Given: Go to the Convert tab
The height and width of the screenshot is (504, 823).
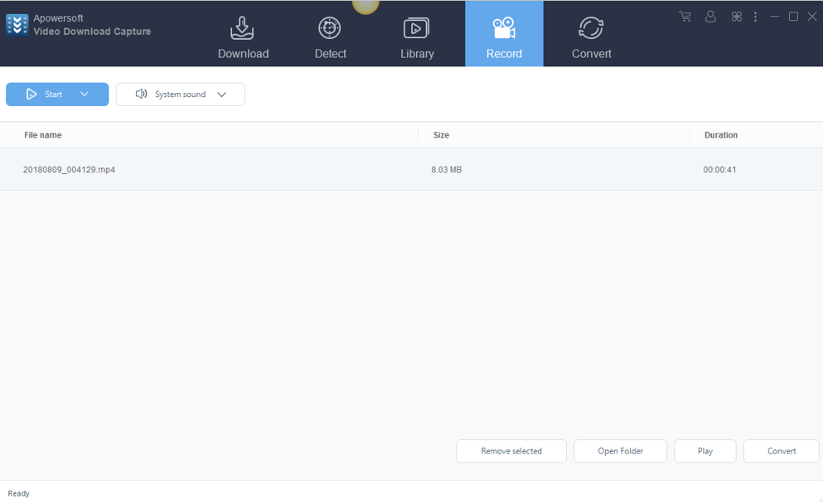Looking at the screenshot, I should [591, 38].
